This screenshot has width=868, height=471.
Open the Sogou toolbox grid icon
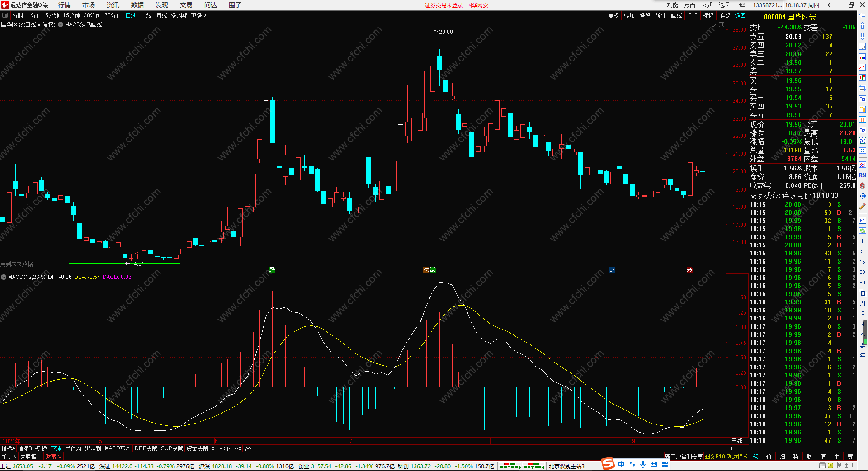click(665, 464)
